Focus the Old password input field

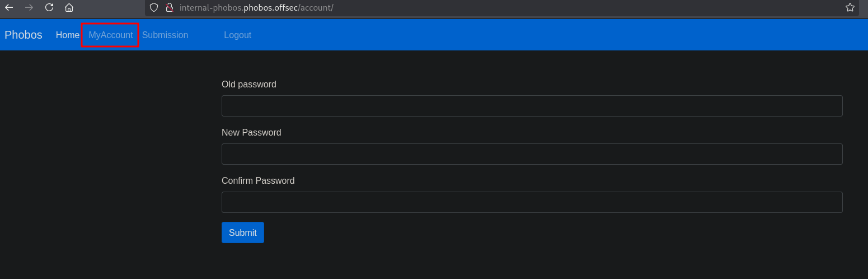tap(532, 106)
